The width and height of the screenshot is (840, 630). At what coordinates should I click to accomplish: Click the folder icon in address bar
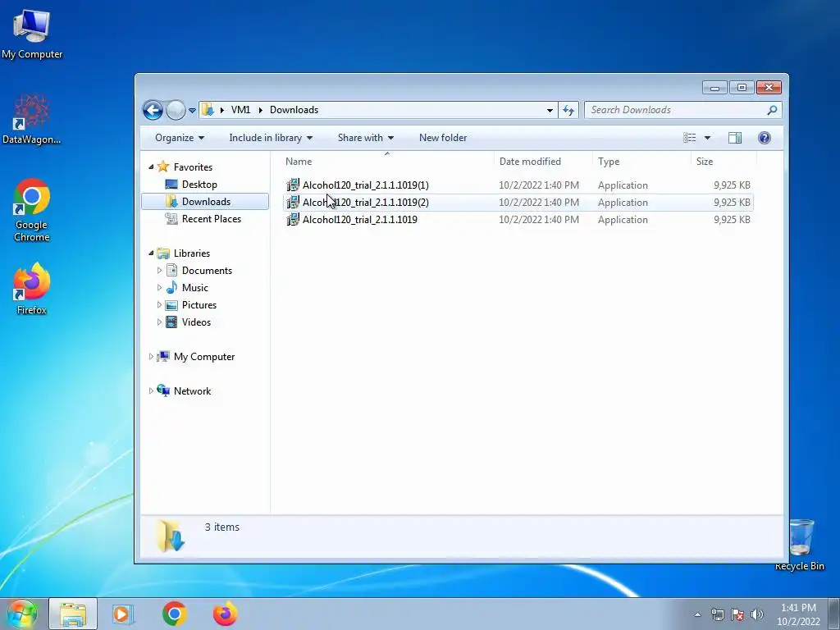tap(208, 110)
